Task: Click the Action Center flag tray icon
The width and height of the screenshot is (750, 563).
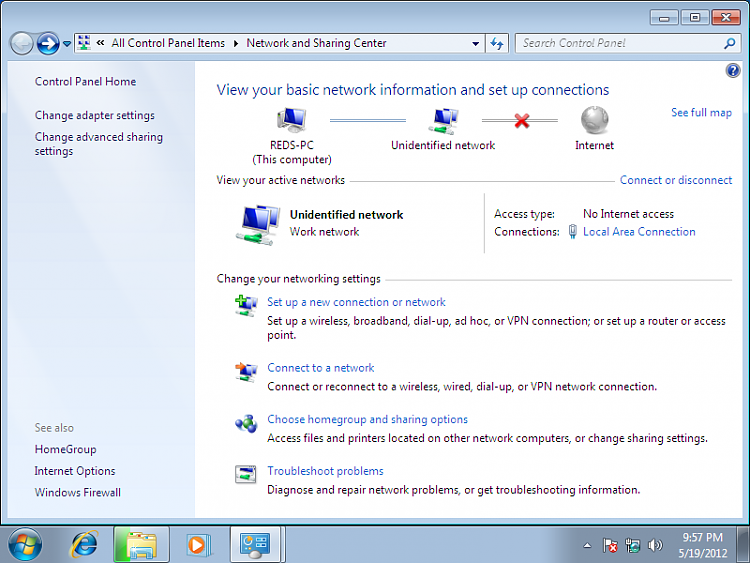Action: [610, 545]
